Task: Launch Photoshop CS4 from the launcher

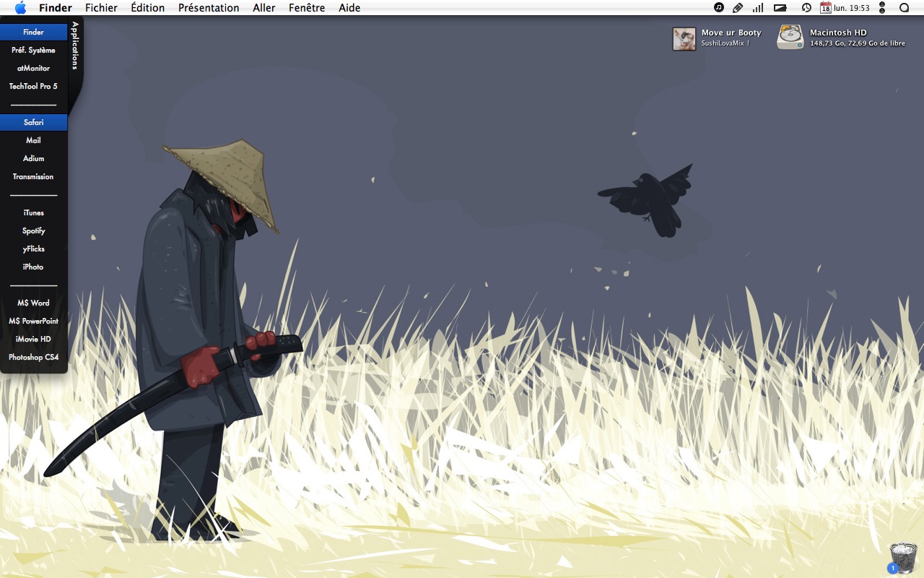Action: click(x=33, y=357)
